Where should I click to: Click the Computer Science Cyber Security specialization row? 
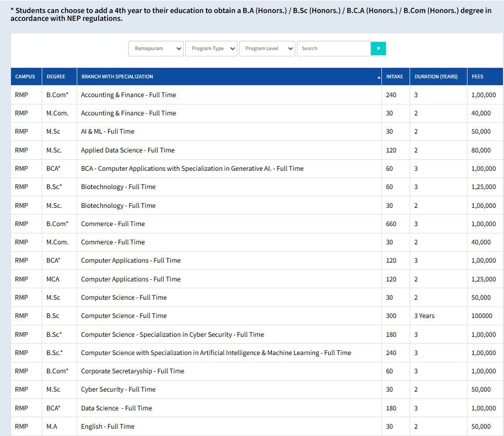click(172, 335)
